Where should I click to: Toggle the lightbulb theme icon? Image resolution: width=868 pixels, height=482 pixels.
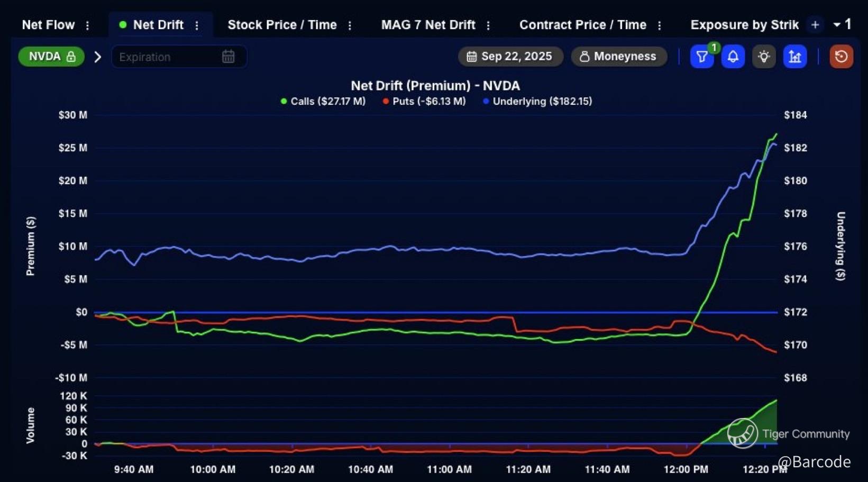pyautogui.click(x=764, y=57)
